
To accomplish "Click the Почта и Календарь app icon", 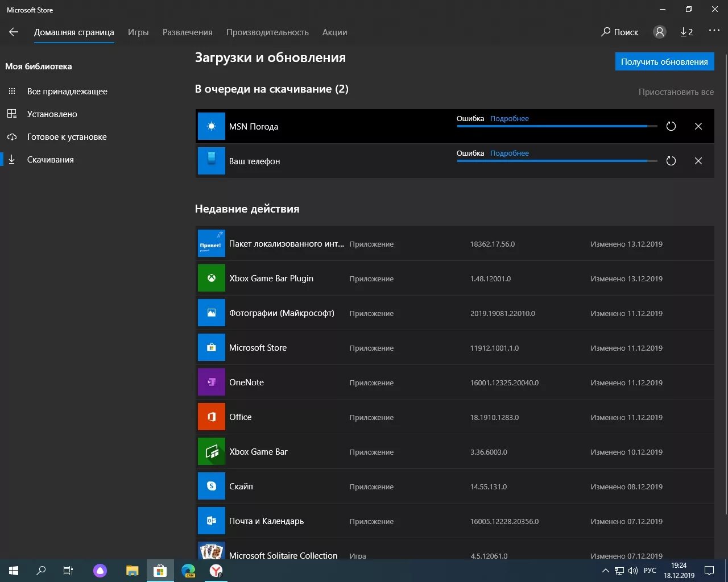I will tap(212, 521).
